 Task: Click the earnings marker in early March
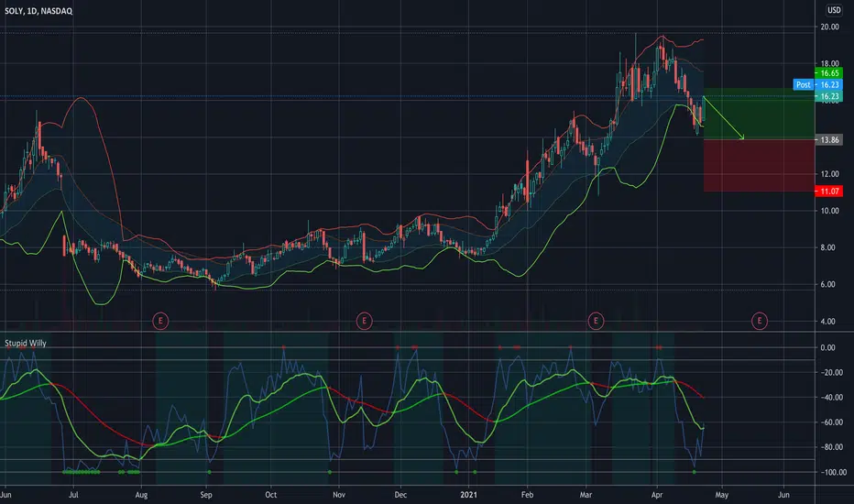pos(596,321)
